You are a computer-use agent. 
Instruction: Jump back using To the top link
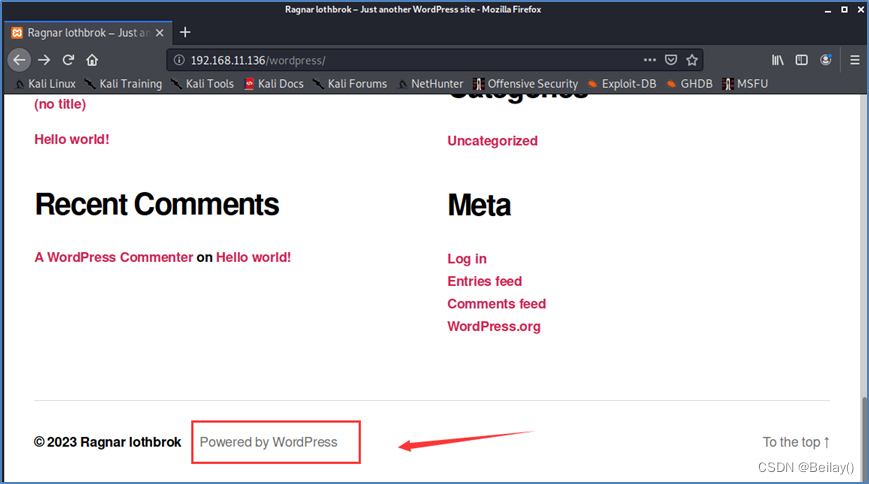coord(796,442)
